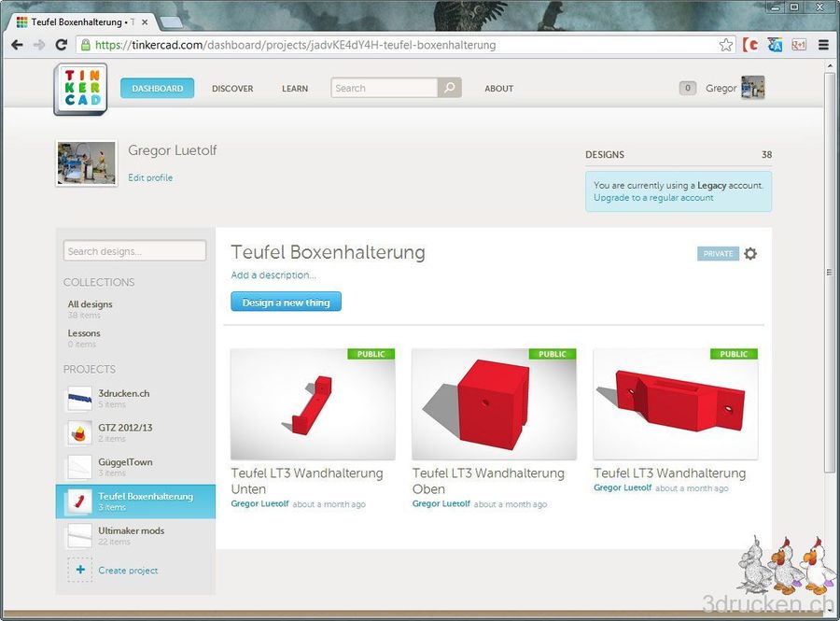840x621 pixels.
Task: Click Edit profile link
Action: [150, 177]
